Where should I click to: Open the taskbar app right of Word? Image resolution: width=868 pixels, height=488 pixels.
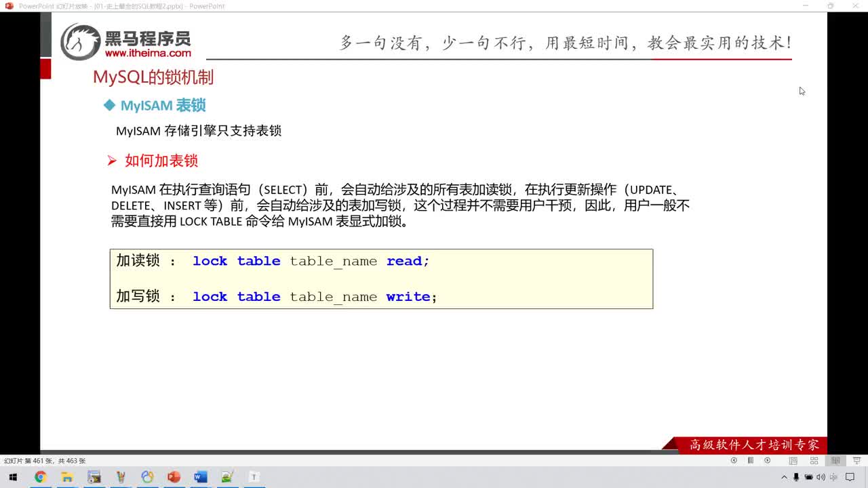227,477
